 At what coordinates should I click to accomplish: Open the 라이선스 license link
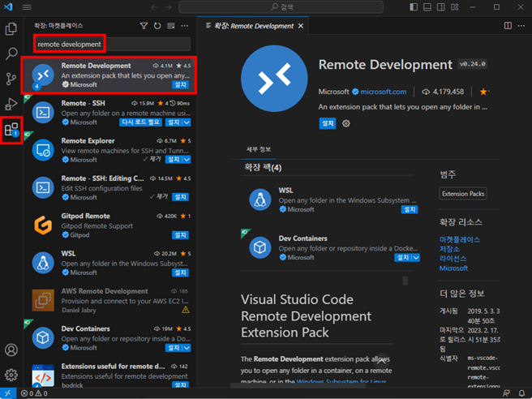[x=453, y=259]
